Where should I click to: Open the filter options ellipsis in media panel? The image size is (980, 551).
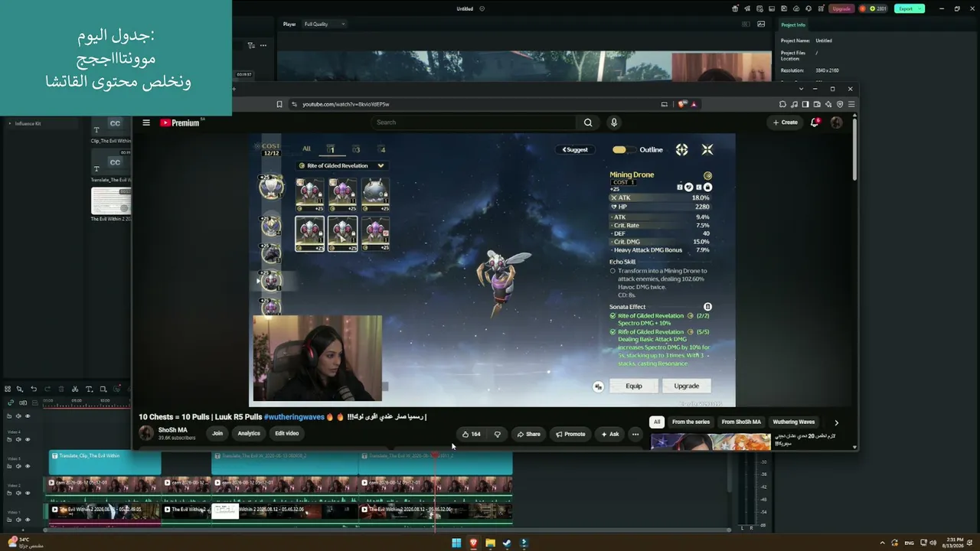[x=263, y=45]
